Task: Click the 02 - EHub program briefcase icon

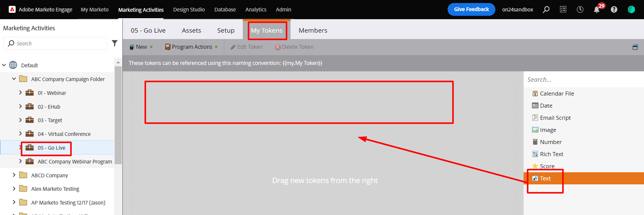Action: tap(30, 106)
